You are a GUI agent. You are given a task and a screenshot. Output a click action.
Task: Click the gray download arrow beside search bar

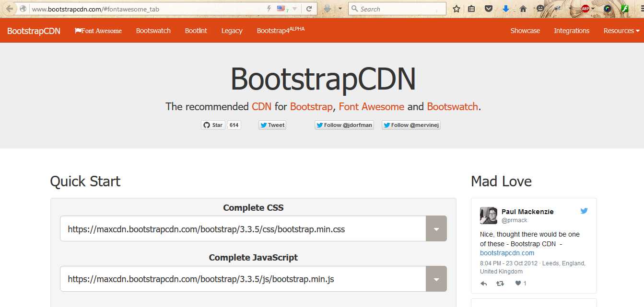point(328,9)
